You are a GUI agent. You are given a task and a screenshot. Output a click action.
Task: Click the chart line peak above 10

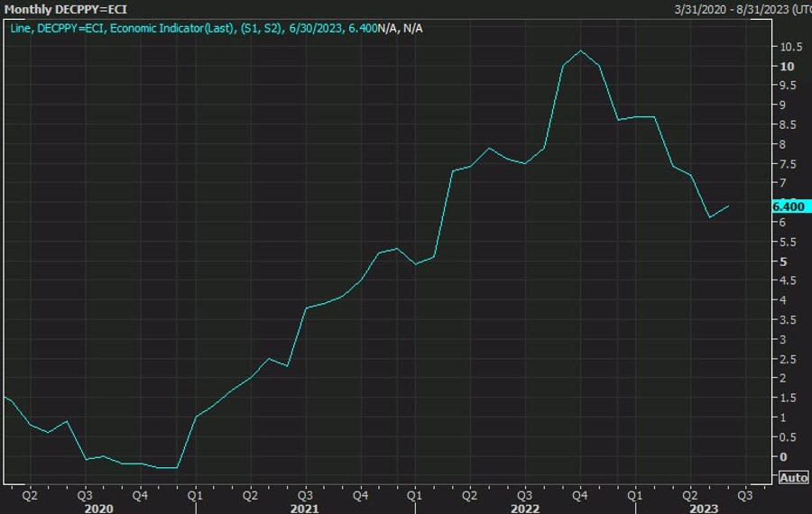tap(580, 50)
